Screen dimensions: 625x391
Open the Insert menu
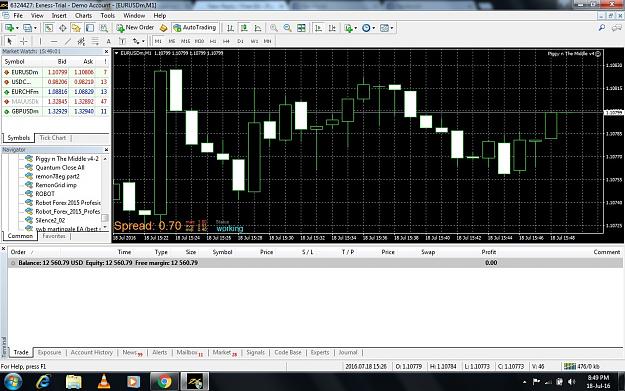[x=59, y=16]
